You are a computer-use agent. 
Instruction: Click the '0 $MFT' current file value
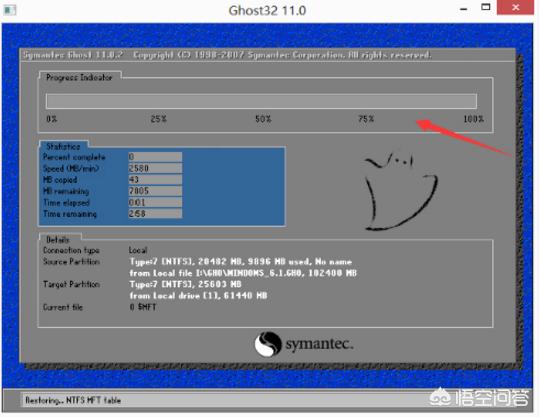(143, 307)
